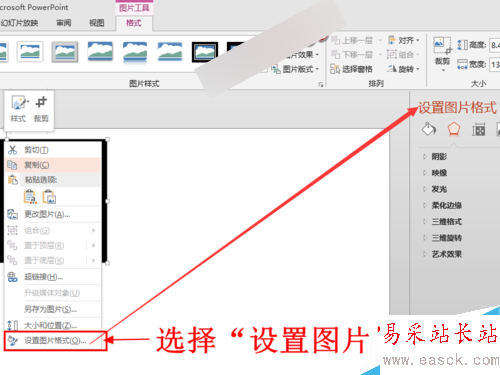Click the 裁剪 dropdown arrow in ribbon
Viewport: 500px width, 375px height.
coord(443,70)
